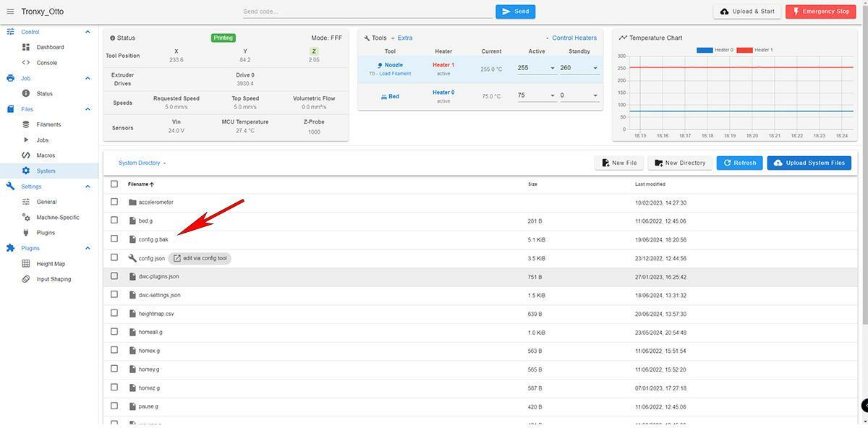Open Nozzle active temperature dropdown
Image resolution: width=868 pixels, height=436 pixels.
pos(553,69)
